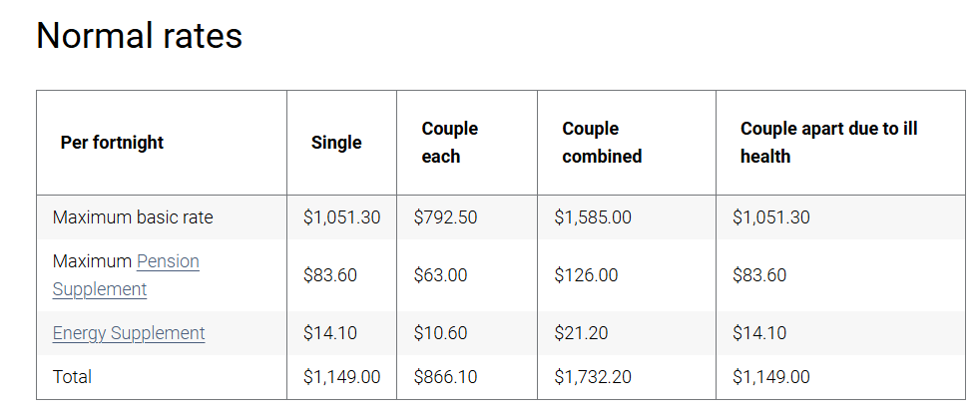Click the Couple each column header
The image size is (980, 420).
(x=450, y=143)
